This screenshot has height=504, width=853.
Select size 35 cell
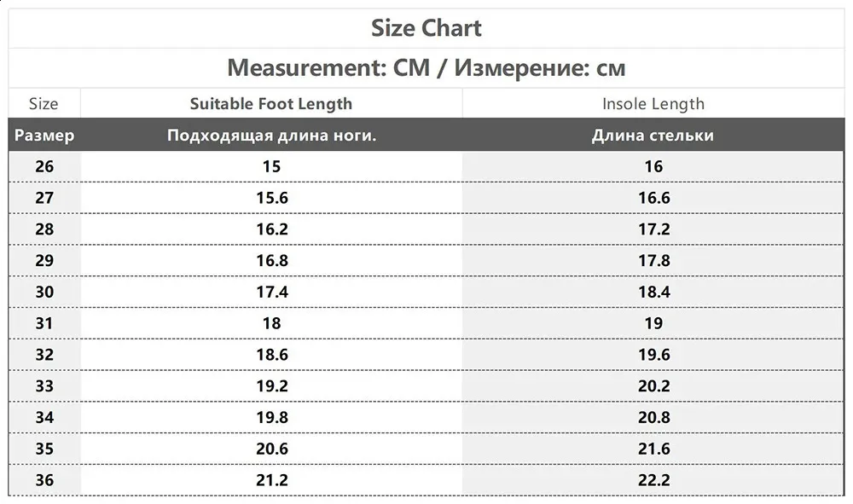coord(44,449)
